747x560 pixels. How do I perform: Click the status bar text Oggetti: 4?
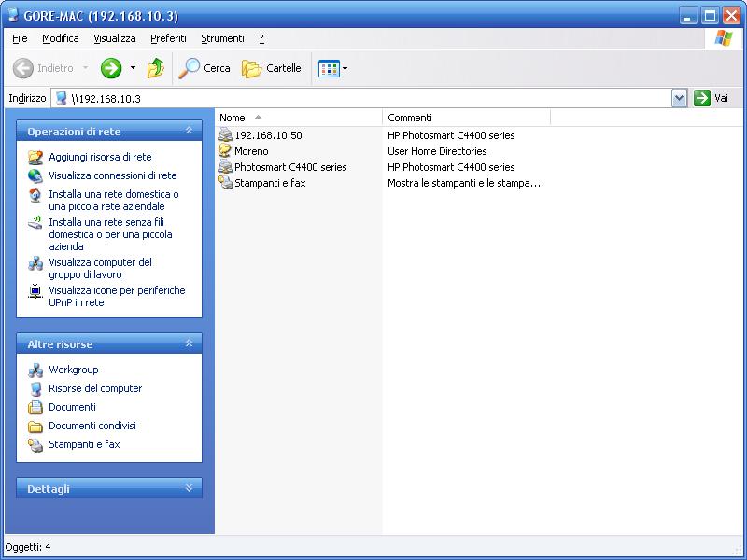(28, 547)
